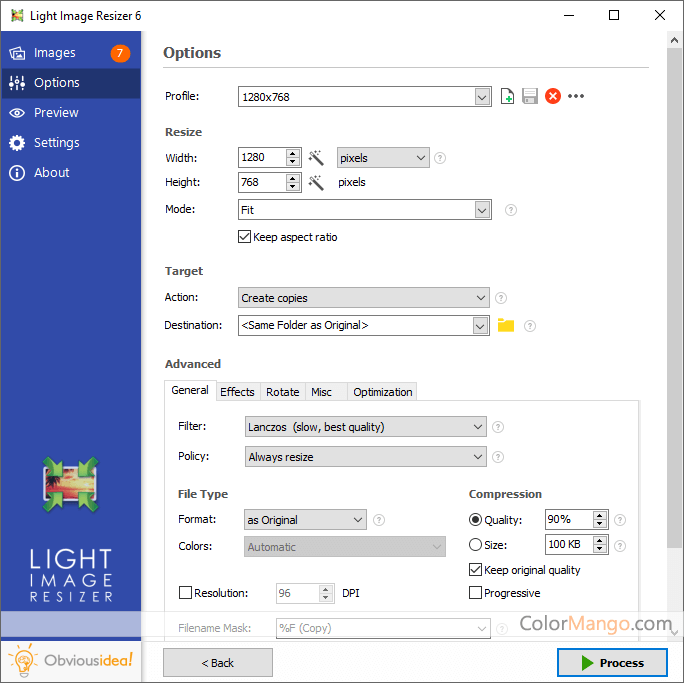684x683 pixels.
Task: Open the Filter dropdown showing Lanczos
Action: (x=366, y=427)
